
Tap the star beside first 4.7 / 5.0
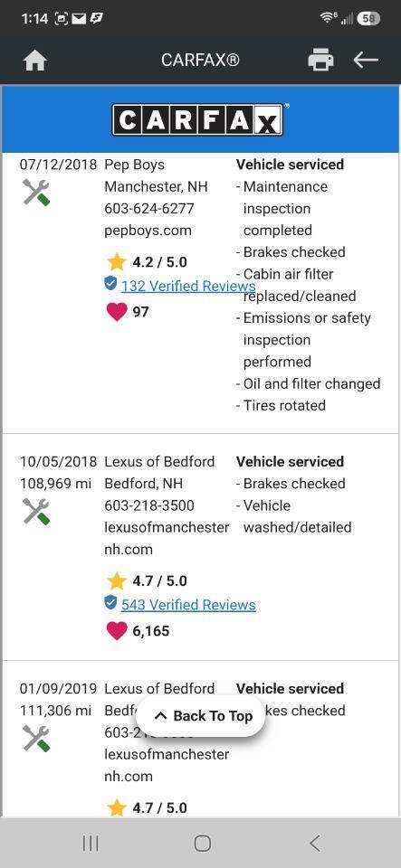pyautogui.click(x=117, y=580)
